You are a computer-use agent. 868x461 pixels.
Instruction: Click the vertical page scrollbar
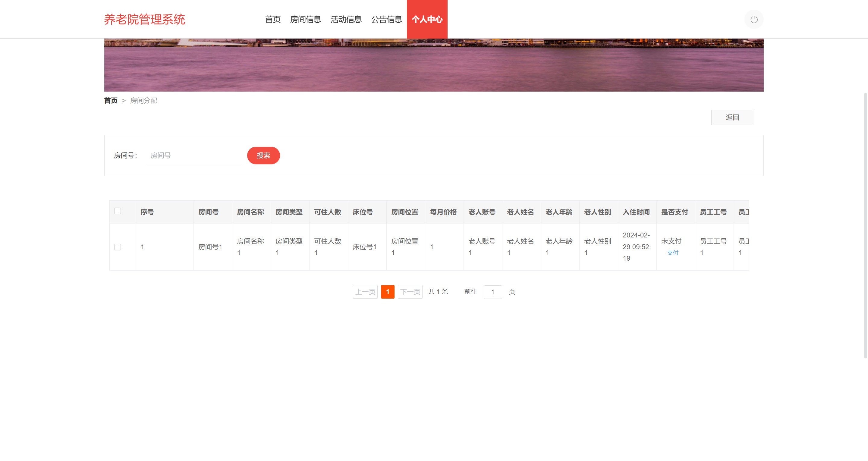tap(865, 225)
